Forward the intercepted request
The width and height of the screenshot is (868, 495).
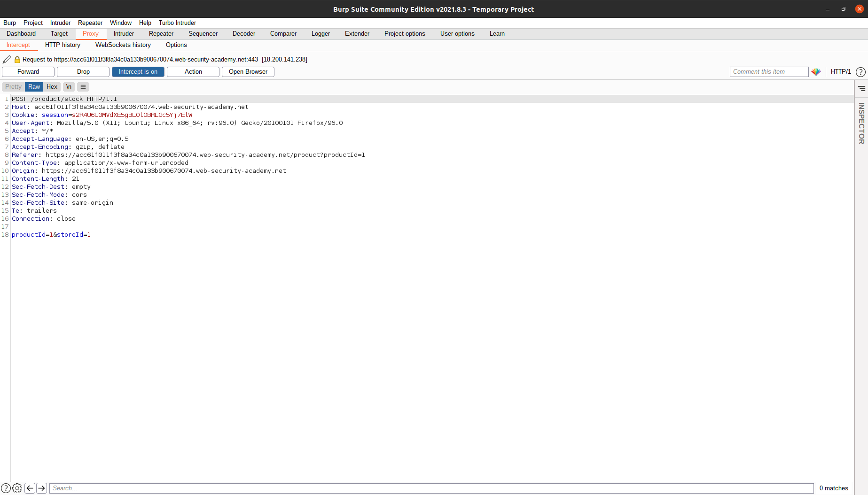tap(28, 72)
